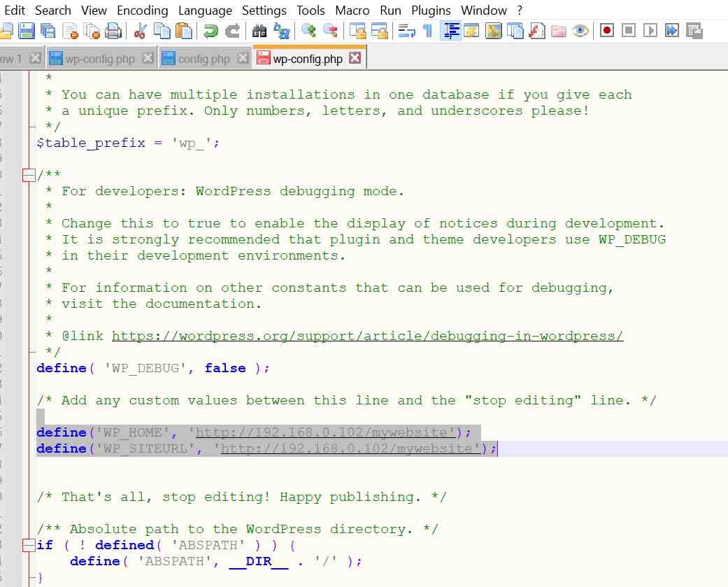The height and width of the screenshot is (587, 728).
Task: Open the Macro menu
Action: point(352,10)
